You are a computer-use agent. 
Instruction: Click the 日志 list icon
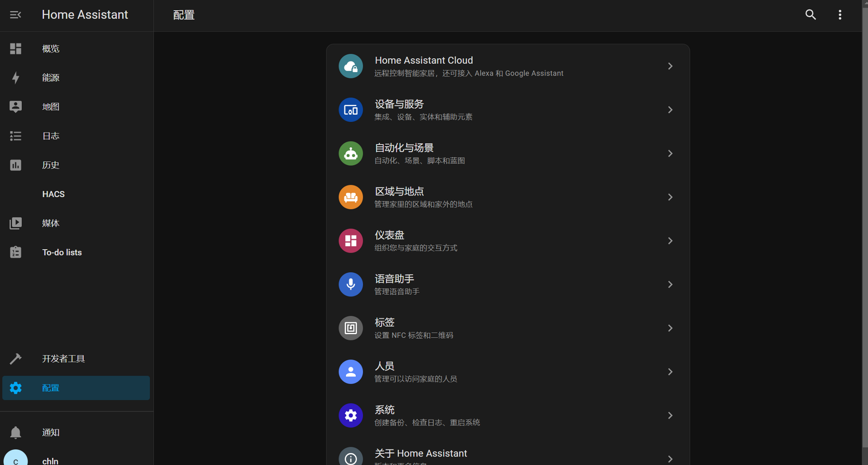coord(16,136)
